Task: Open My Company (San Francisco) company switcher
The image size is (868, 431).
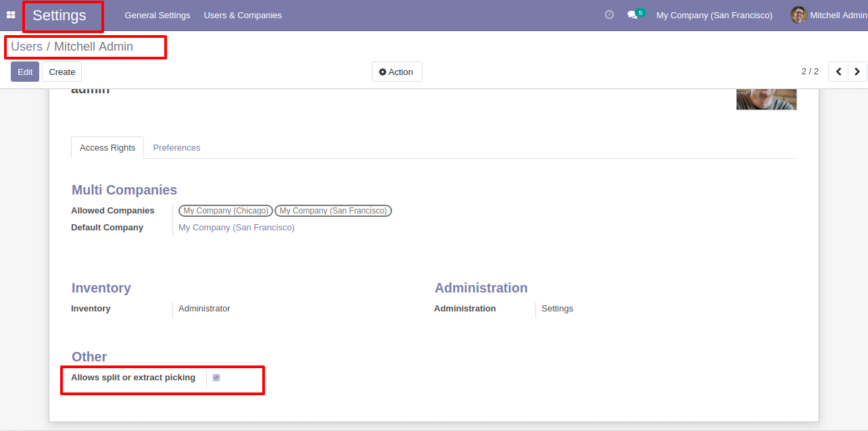Action: [x=714, y=15]
